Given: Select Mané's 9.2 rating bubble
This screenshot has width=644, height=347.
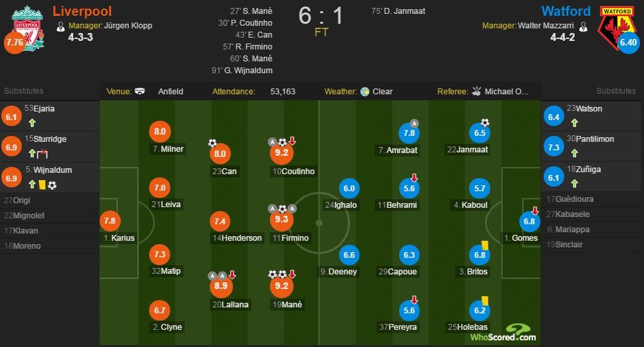Looking at the screenshot, I should (x=281, y=286).
